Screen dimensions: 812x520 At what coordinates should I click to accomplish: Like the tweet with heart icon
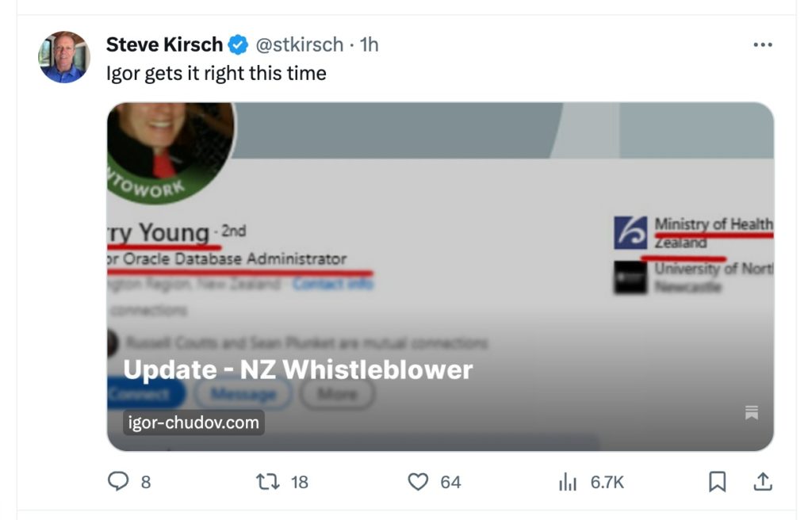(x=418, y=481)
